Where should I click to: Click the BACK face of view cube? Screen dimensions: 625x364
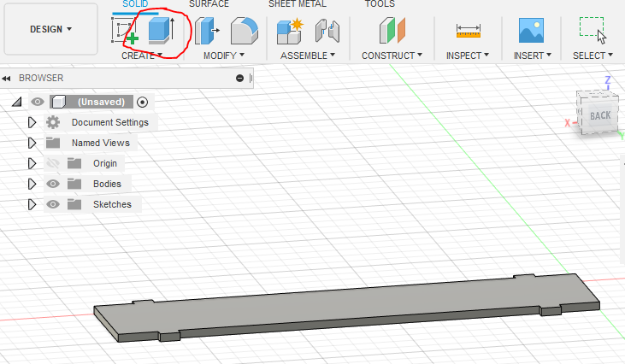pos(600,115)
